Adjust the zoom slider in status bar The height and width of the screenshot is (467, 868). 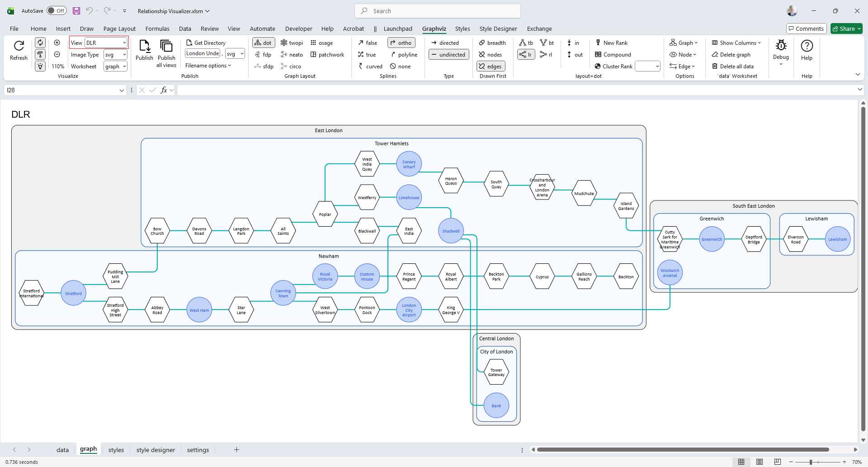[x=811, y=462]
